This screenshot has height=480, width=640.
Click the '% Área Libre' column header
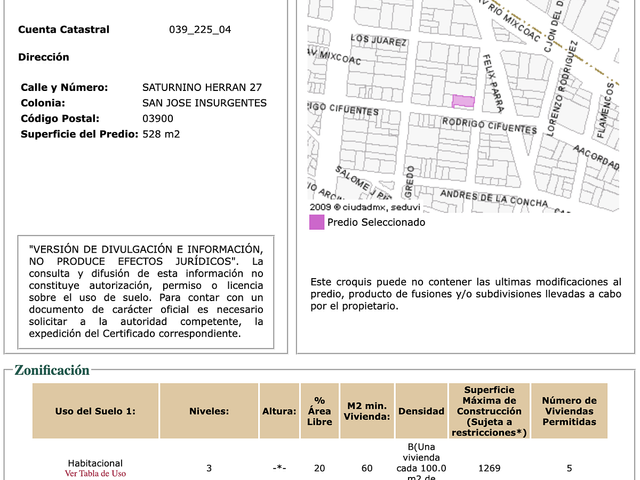[x=320, y=411]
